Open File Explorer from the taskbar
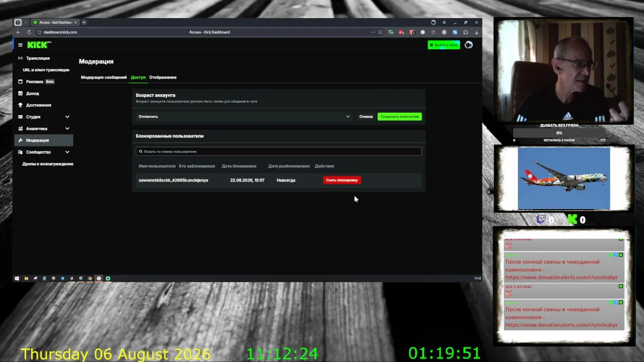644x362 pixels. 26,278
